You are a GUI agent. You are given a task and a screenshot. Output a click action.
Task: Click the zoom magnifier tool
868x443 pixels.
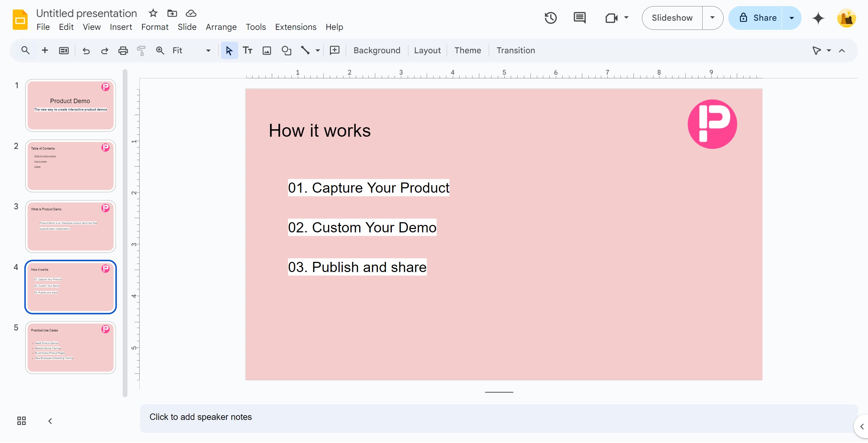160,51
